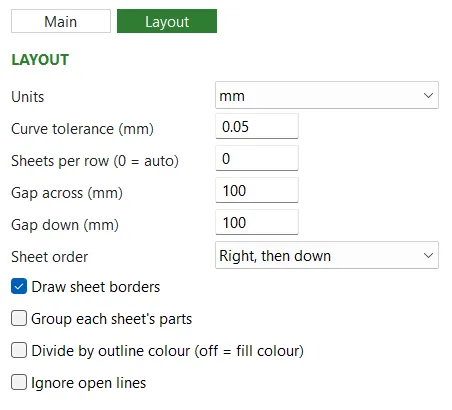
Task: Enable Group each sheet's parts
Action: click(19, 318)
